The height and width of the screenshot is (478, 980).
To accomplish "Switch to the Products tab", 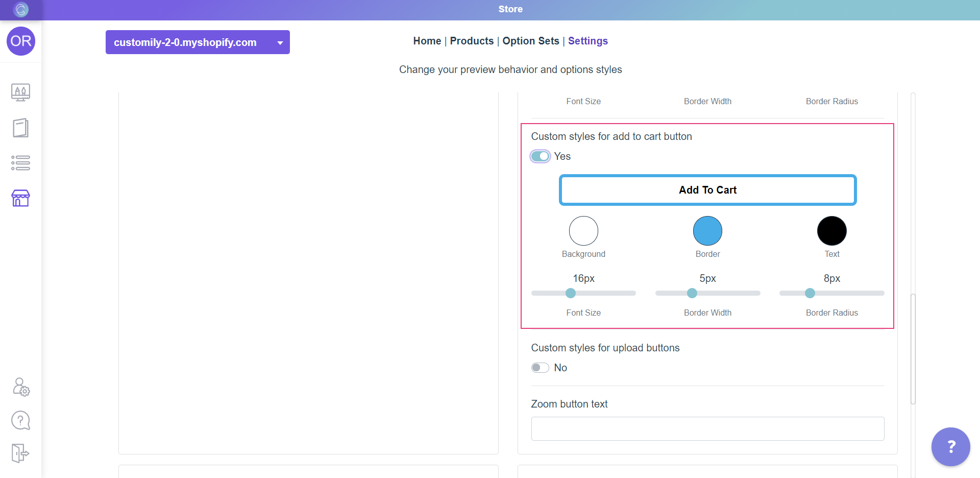I will tap(472, 41).
